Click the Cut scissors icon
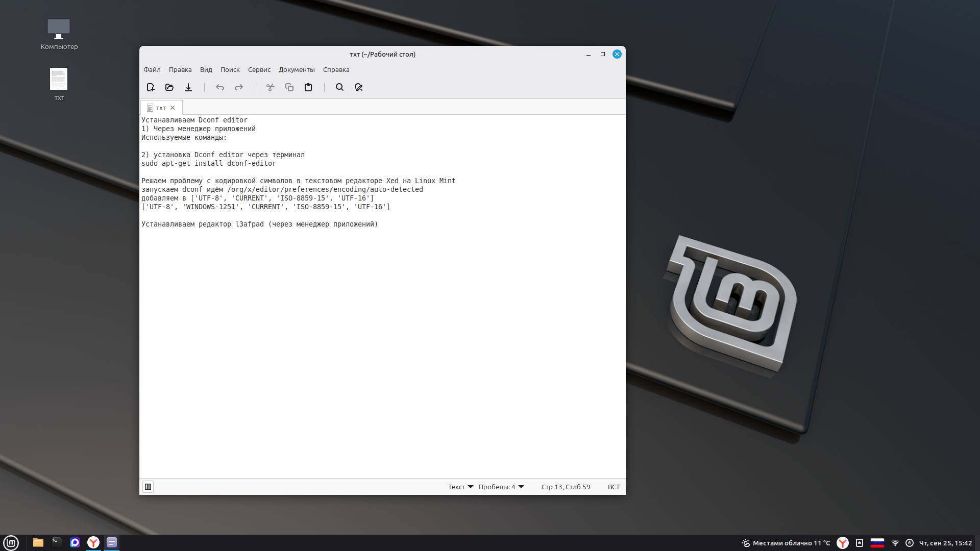The width and height of the screenshot is (980, 551). click(271, 87)
